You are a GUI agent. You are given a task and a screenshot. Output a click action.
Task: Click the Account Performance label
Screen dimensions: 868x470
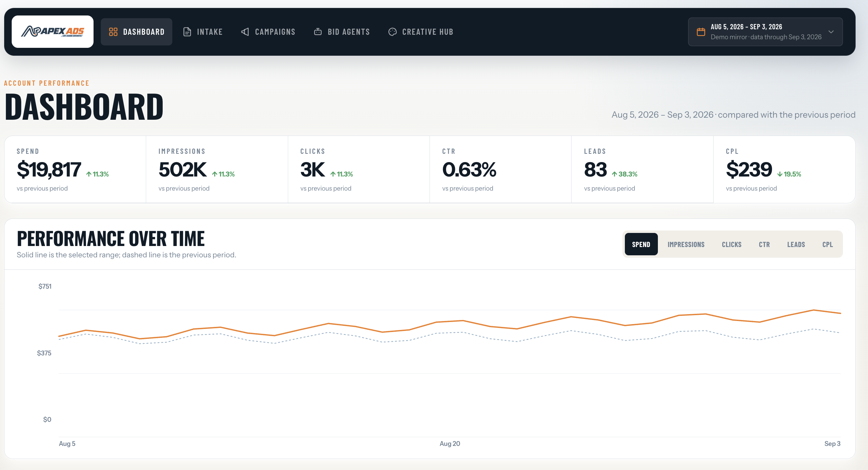[x=46, y=83]
